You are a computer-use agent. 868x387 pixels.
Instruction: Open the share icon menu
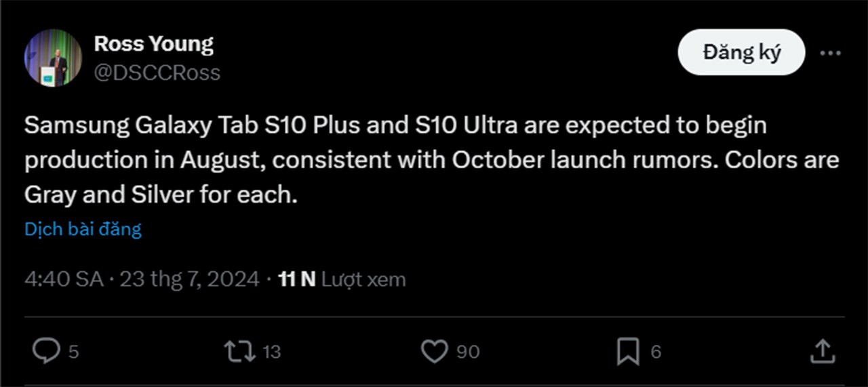point(822,351)
